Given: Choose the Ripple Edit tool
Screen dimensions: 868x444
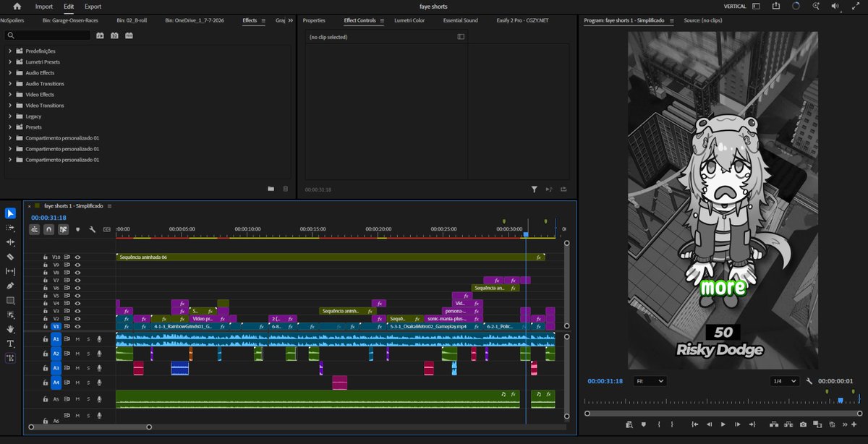Looking at the screenshot, I should [10, 242].
